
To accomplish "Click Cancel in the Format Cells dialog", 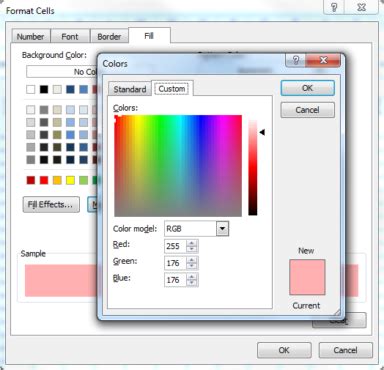I will 345,350.
